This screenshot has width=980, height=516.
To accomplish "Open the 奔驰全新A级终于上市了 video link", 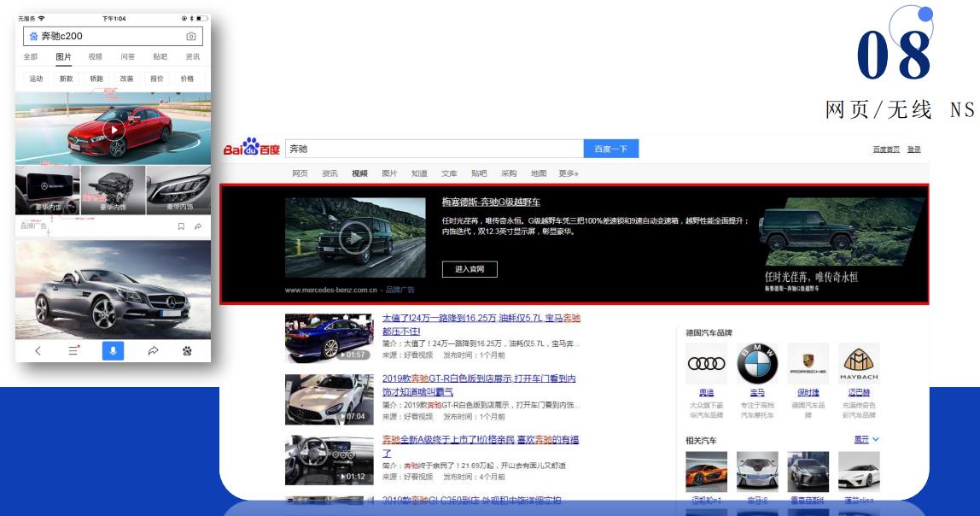I will (480, 446).
